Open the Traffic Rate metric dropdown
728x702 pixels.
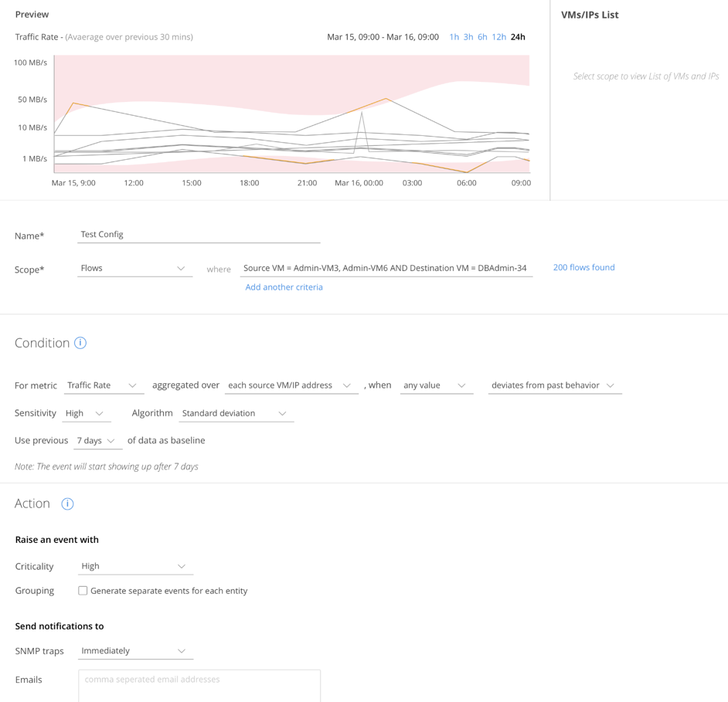(104, 385)
